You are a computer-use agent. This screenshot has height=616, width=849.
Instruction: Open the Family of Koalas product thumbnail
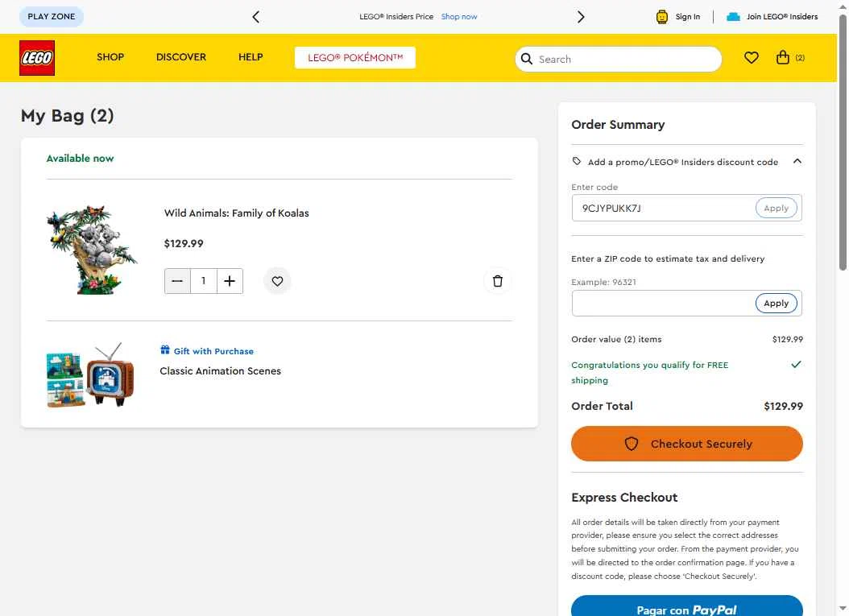[92, 250]
